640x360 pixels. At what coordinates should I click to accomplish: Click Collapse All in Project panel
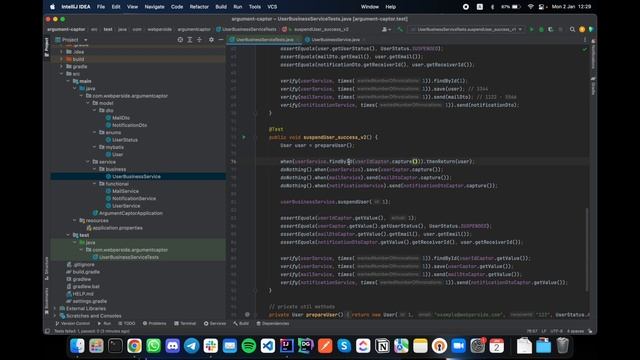(199, 40)
